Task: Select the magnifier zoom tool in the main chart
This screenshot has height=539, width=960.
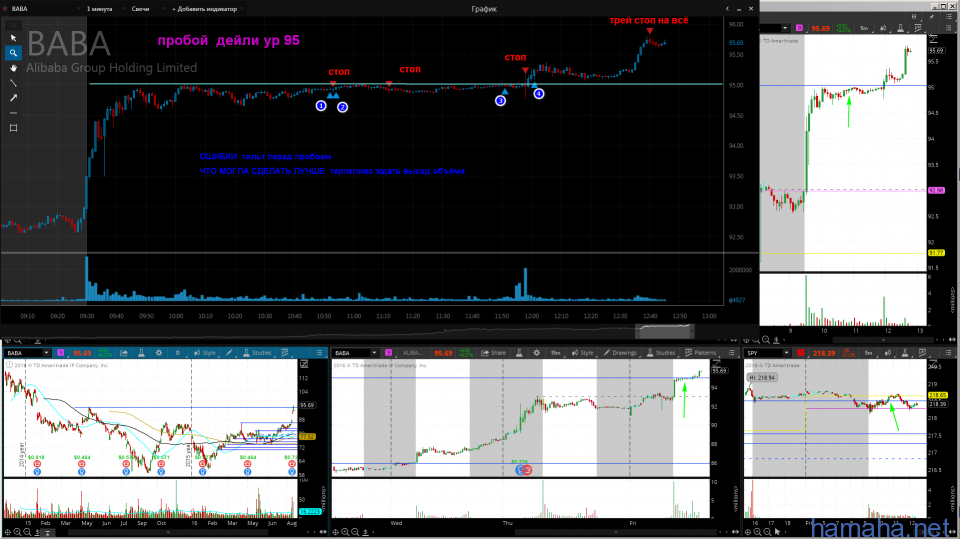Action: (13, 53)
